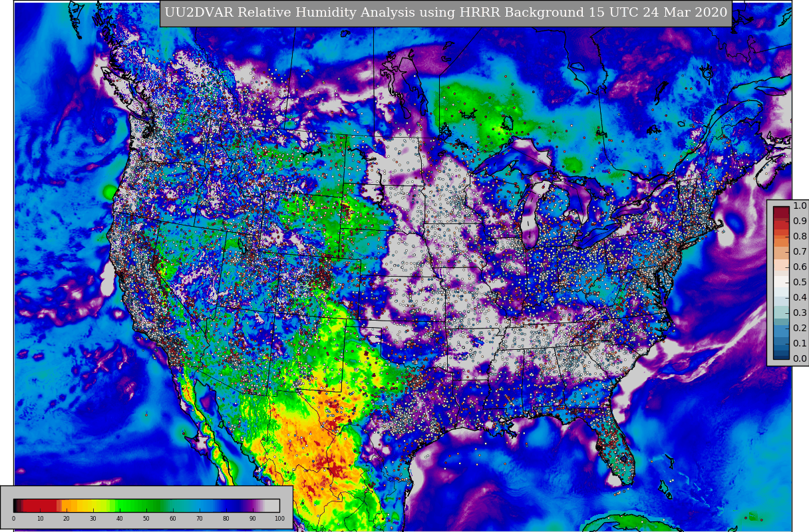Click the 50 tick label on humidity colorbar
Image resolution: width=809 pixels, height=532 pixels.
pos(146,519)
